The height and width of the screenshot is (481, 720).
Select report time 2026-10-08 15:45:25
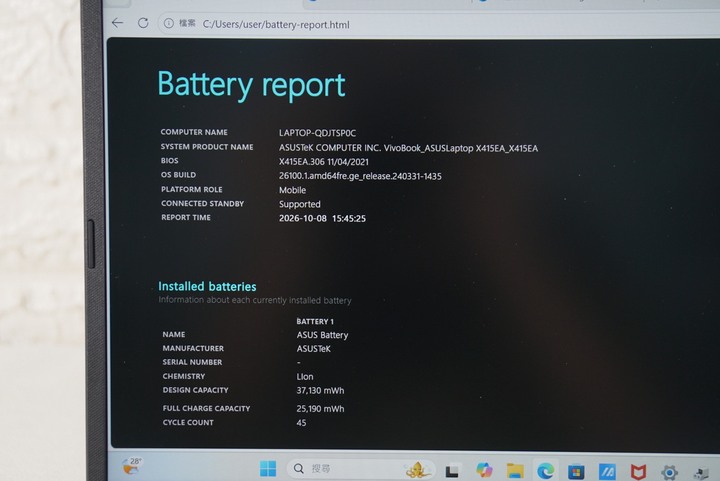pos(322,218)
